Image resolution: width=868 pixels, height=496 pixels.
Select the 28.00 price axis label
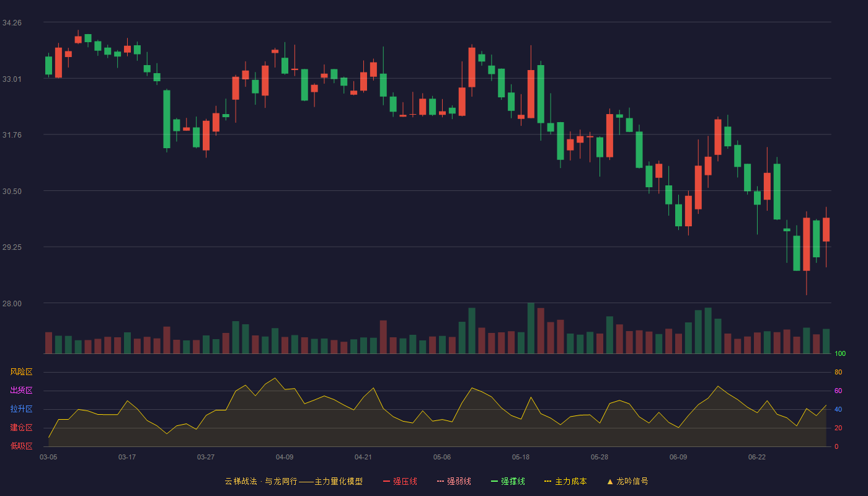12,304
